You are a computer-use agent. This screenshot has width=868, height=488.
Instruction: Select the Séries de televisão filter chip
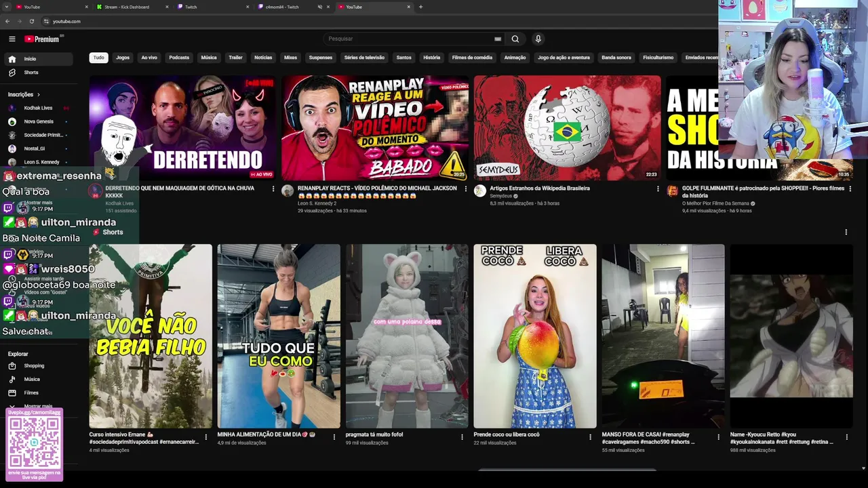tap(364, 58)
